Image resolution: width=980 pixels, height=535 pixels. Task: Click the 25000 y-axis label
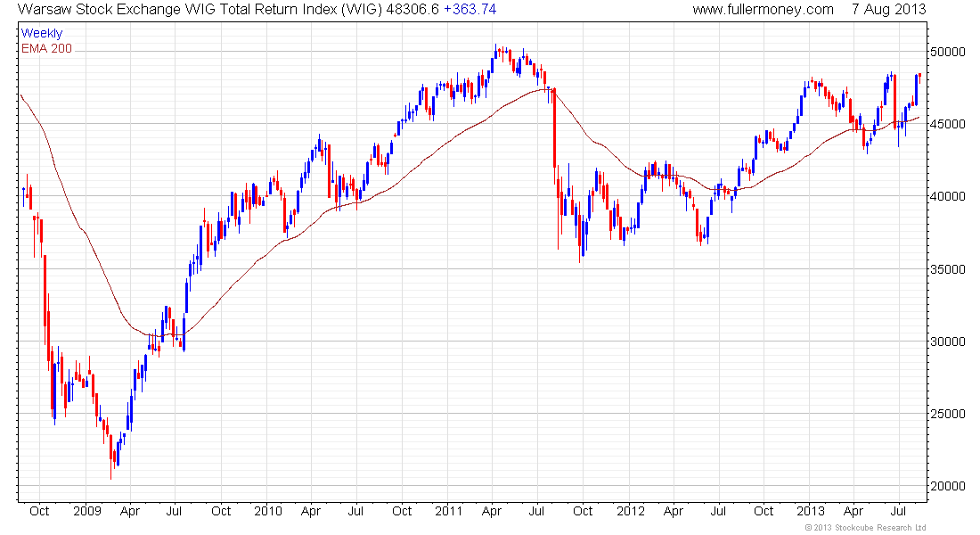(x=948, y=415)
